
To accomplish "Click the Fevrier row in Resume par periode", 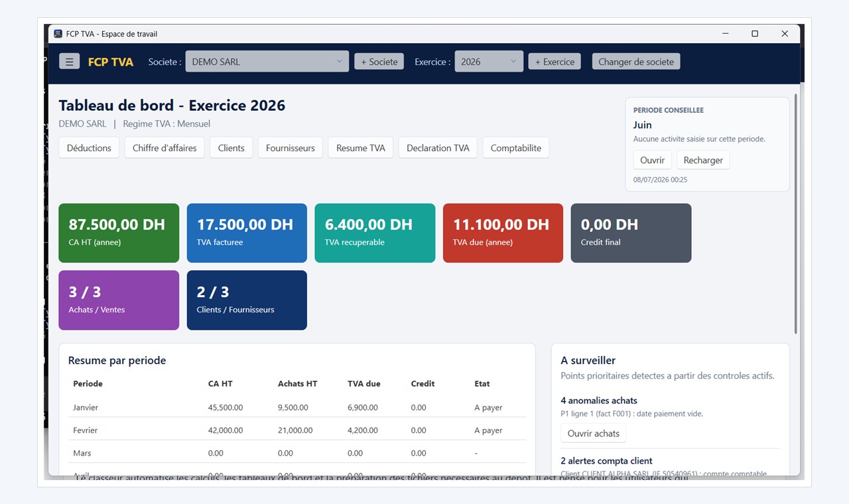I will [x=297, y=430].
